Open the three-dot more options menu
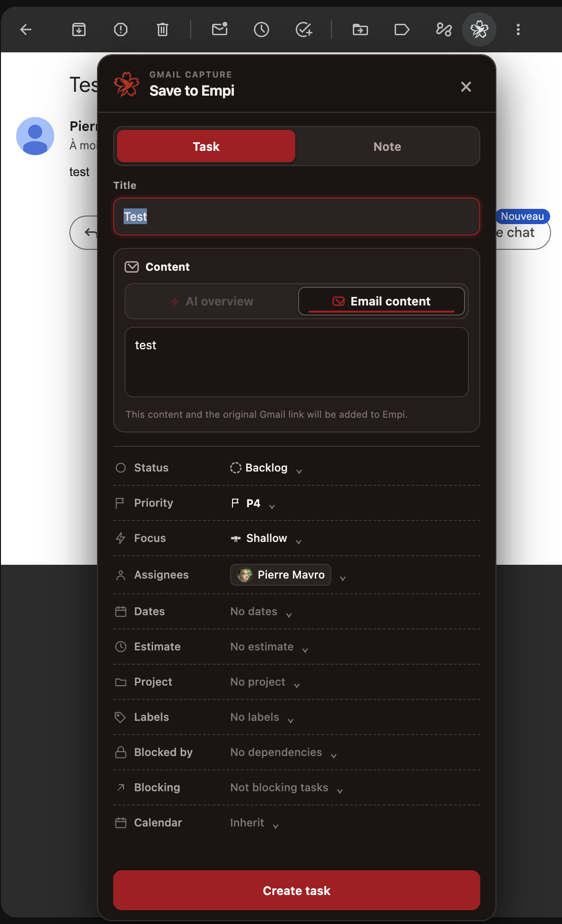 pyautogui.click(x=518, y=29)
